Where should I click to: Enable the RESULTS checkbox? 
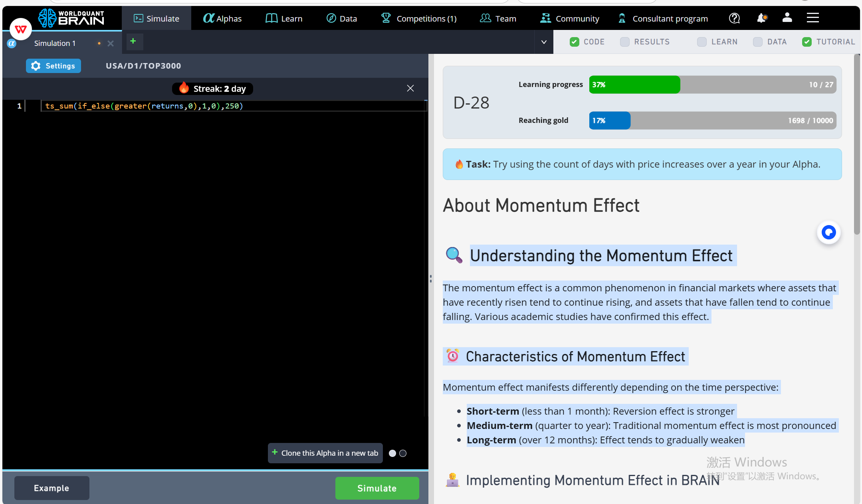625,42
